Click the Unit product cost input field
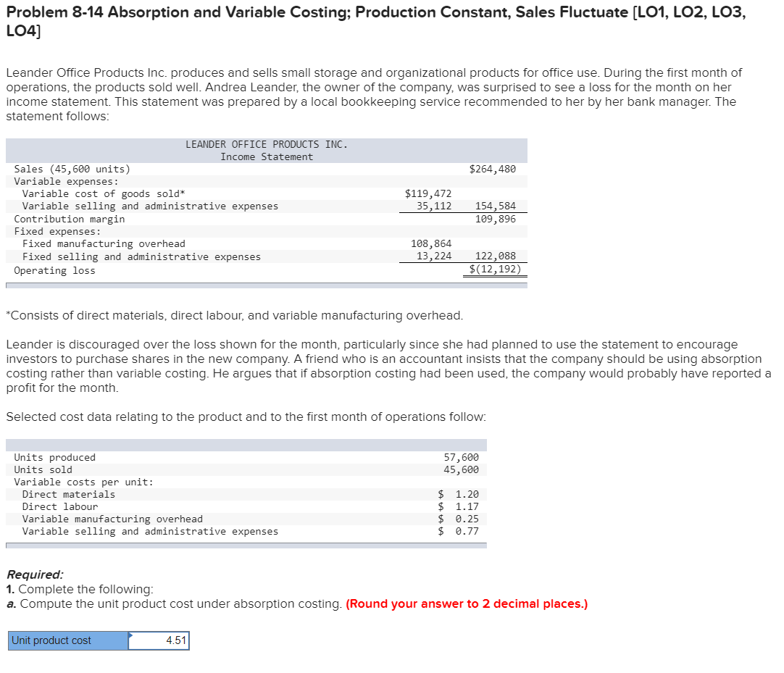Image resolution: width=784 pixels, height=673 pixels. point(159,640)
